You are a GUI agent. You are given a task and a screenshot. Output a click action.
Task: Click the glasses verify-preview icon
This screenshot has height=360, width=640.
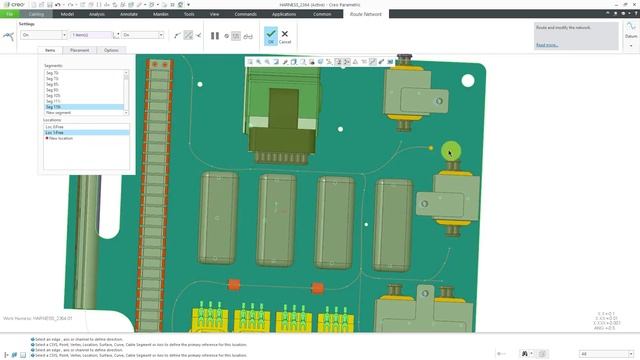[248, 36]
